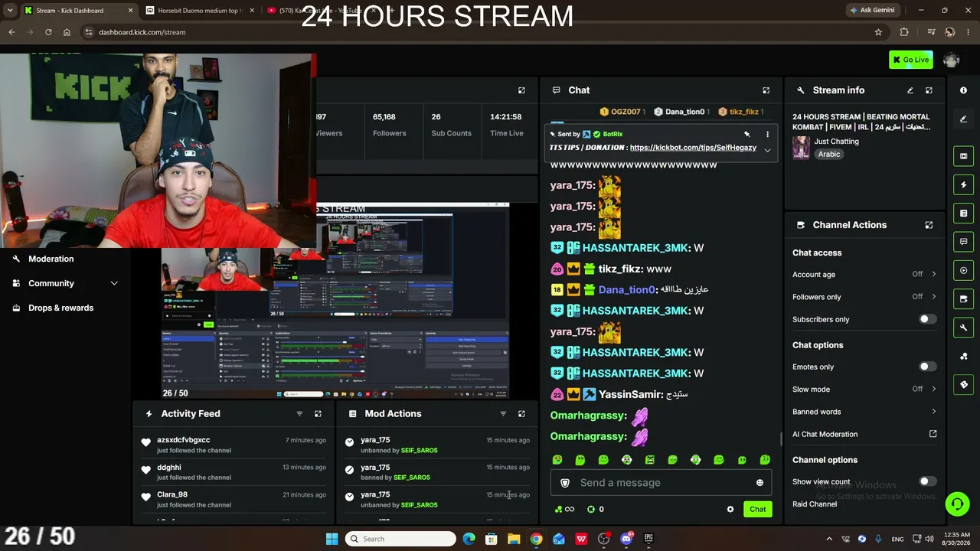
Task: Click the Windows taskbar Search box
Action: coord(400,539)
